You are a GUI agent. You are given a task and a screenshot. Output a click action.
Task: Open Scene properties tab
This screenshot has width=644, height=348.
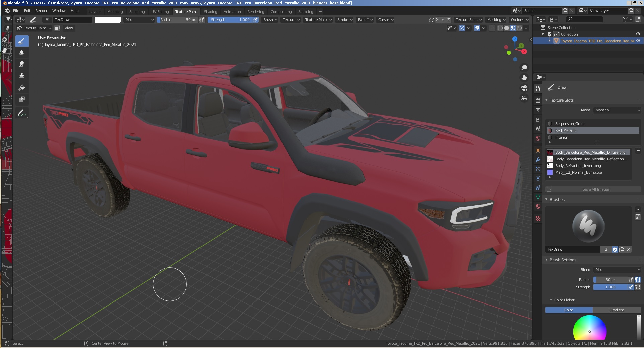click(x=538, y=129)
